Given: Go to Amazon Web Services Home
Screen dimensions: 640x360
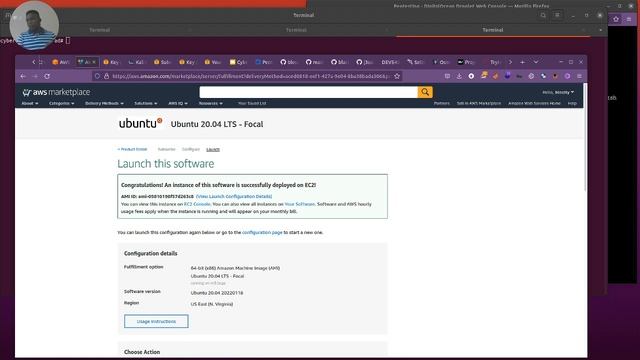Looking at the screenshot, I should click(x=534, y=103).
